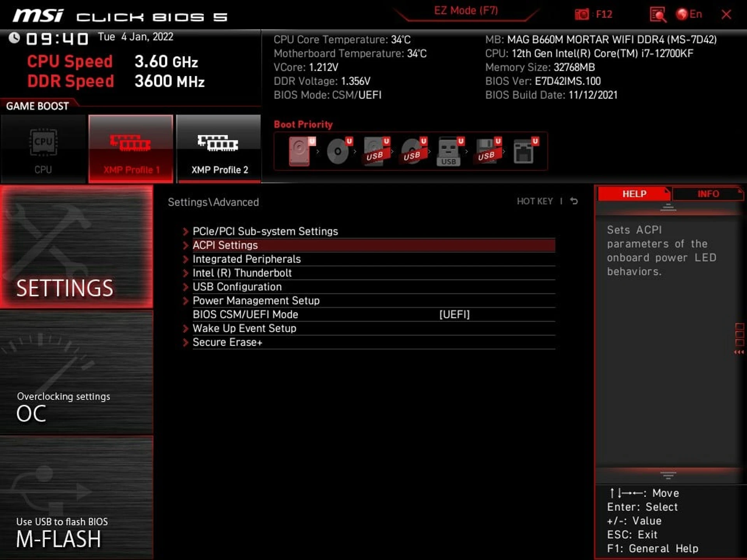Close the BIOS with the X icon
747x560 pixels.
(x=726, y=14)
